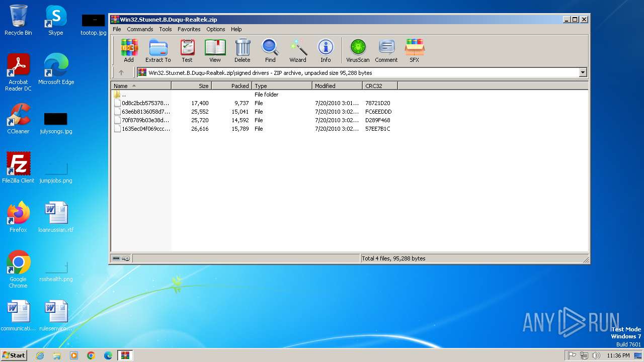Image resolution: width=644 pixels, height=362 pixels.
Task: Click packed value 15,789
Action: 240,129
